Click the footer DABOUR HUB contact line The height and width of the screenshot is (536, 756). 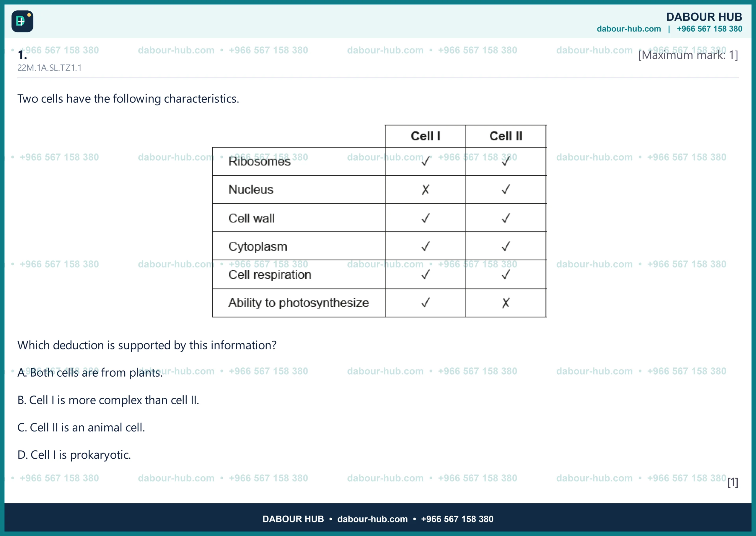tap(378, 519)
